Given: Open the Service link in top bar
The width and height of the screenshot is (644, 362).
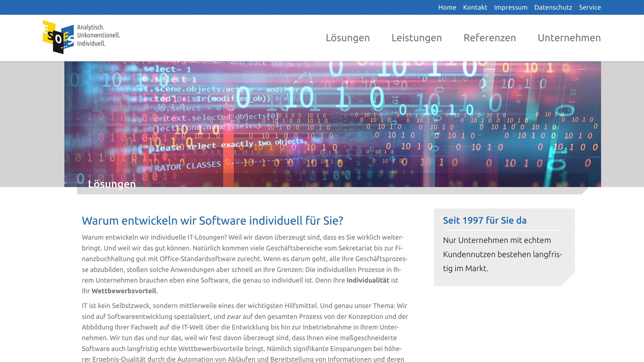Looking at the screenshot, I should pyautogui.click(x=590, y=7).
